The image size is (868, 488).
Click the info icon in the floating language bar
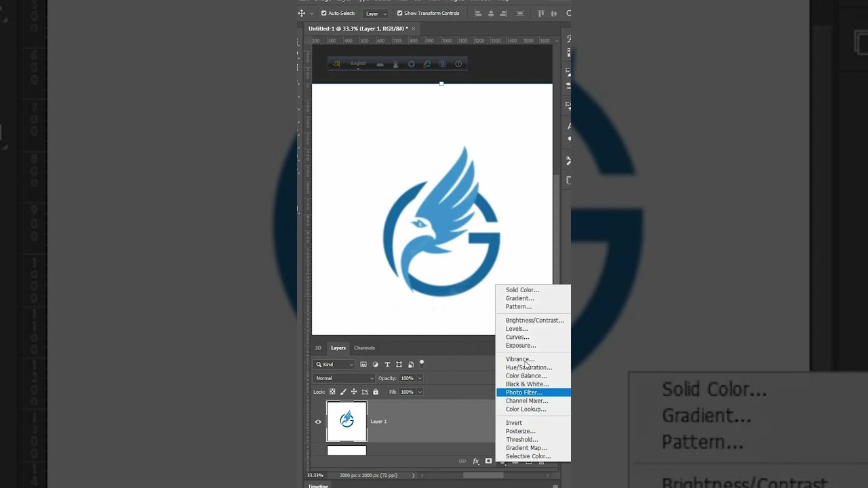(x=458, y=64)
